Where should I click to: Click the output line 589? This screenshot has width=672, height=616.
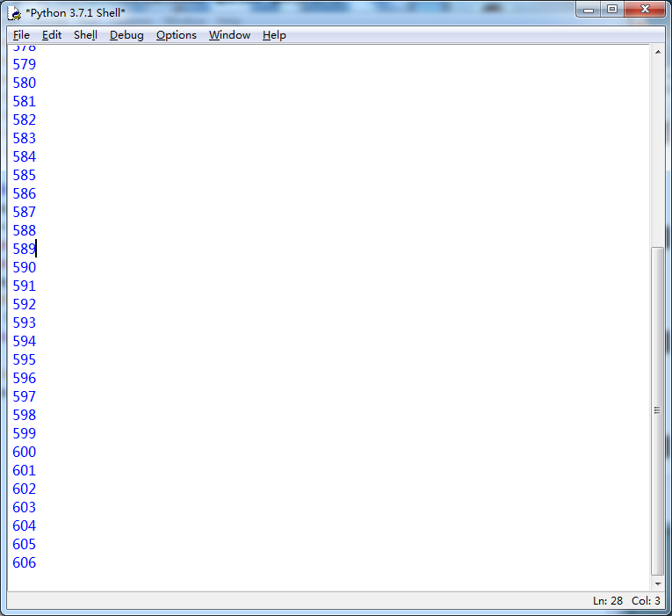click(25, 249)
